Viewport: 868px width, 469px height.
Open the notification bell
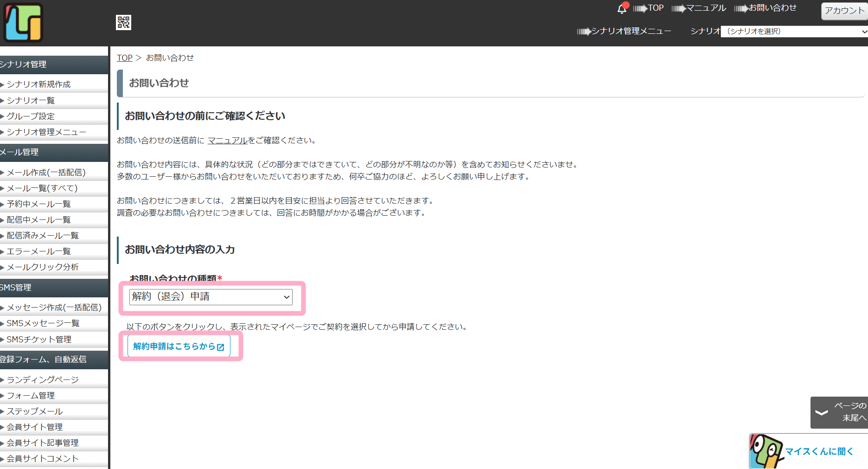pos(622,8)
